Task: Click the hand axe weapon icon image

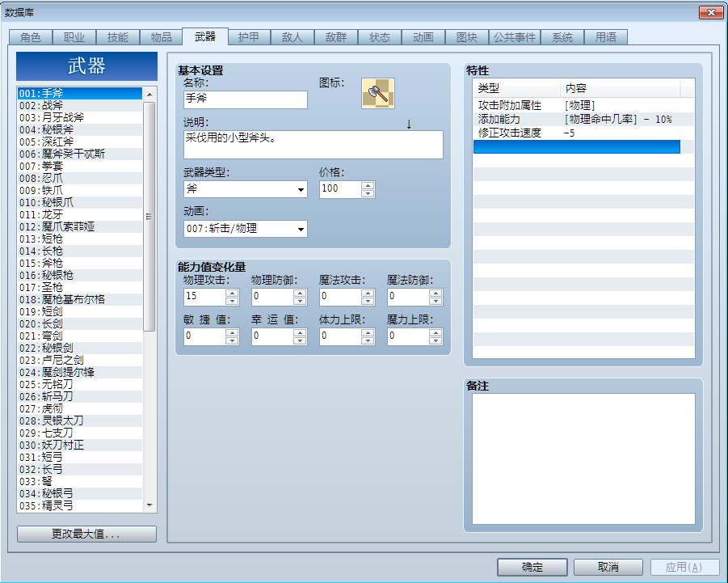Action: (378, 93)
